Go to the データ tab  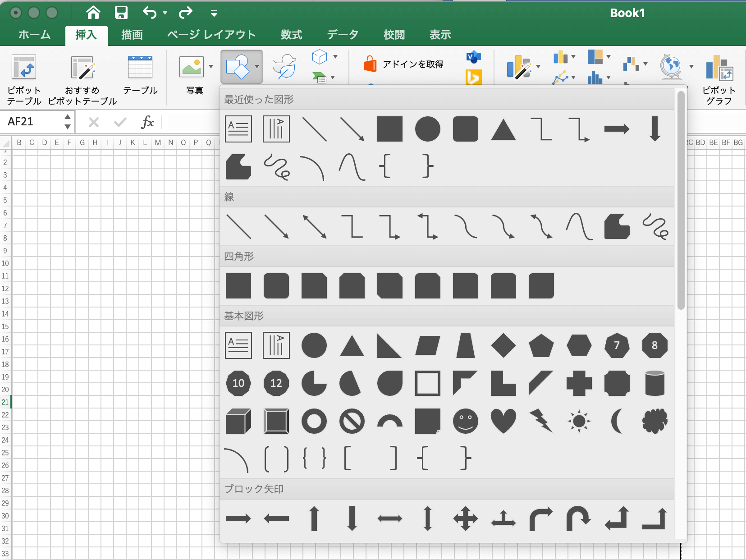pyautogui.click(x=343, y=35)
